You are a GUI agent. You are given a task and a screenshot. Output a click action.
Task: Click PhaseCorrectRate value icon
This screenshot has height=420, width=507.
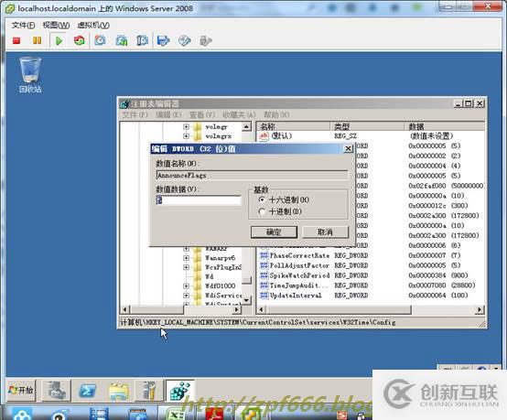(264, 255)
